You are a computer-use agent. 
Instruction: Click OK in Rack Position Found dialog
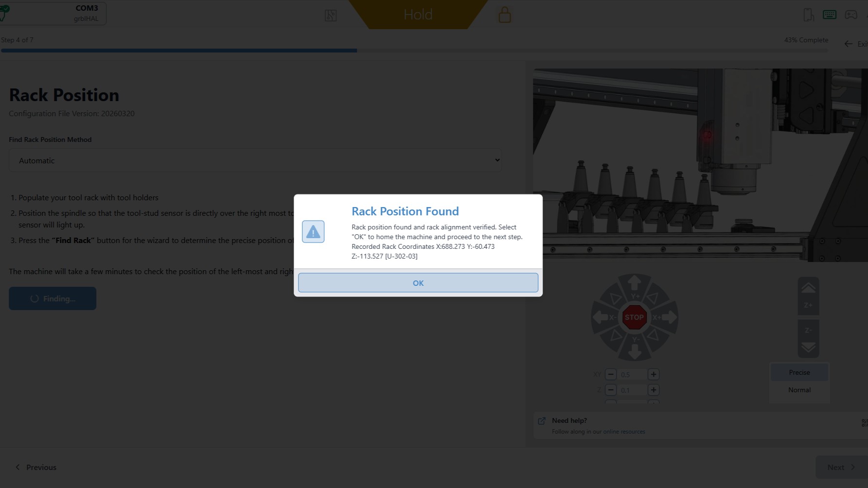pyautogui.click(x=418, y=283)
